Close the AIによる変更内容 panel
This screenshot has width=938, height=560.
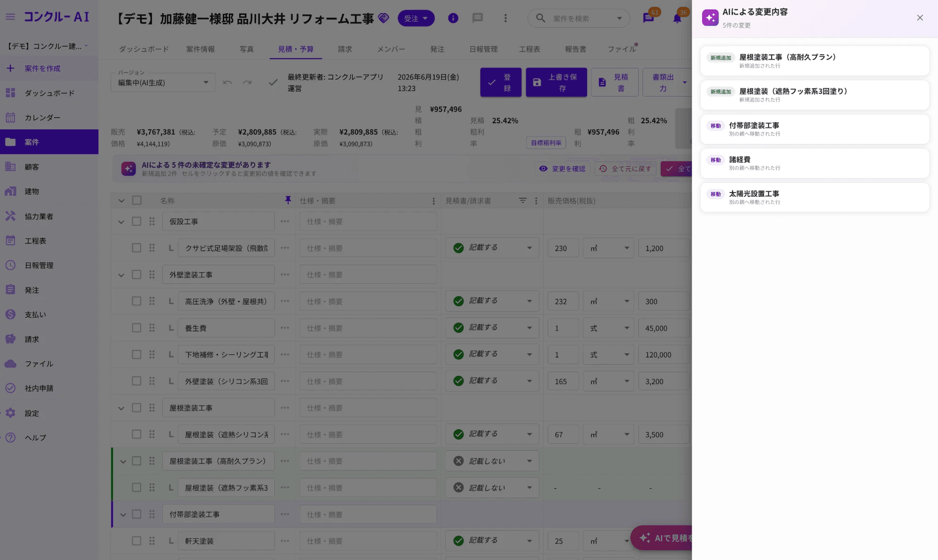[920, 18]
